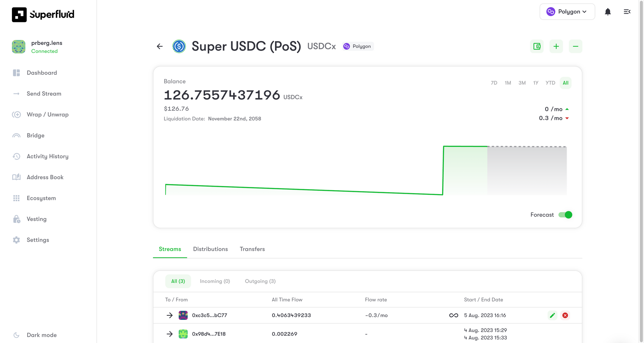Go to Send Stream page
644x343 pixels.
(44, 94)
